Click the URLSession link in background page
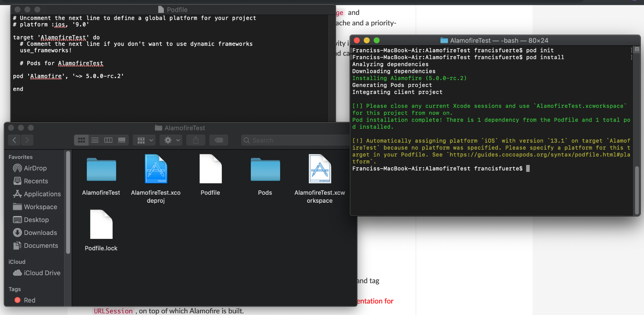Image resolution: width=644 pixels, height=315 pixels. [113, 311]
